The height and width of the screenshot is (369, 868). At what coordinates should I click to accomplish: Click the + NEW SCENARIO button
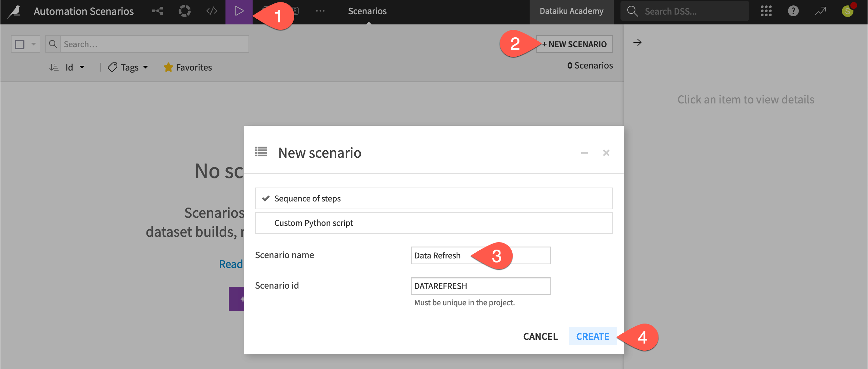pyautogui.click(x=574, y=44)
